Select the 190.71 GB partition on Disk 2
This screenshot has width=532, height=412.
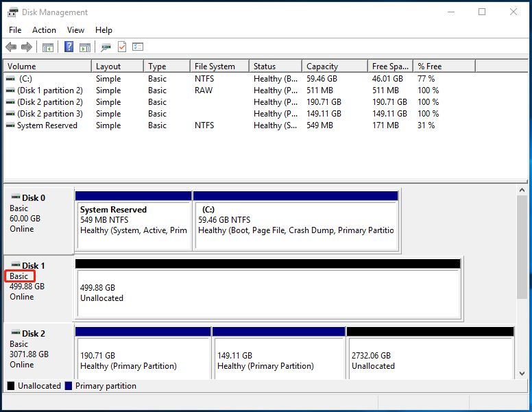coord(143,353)
